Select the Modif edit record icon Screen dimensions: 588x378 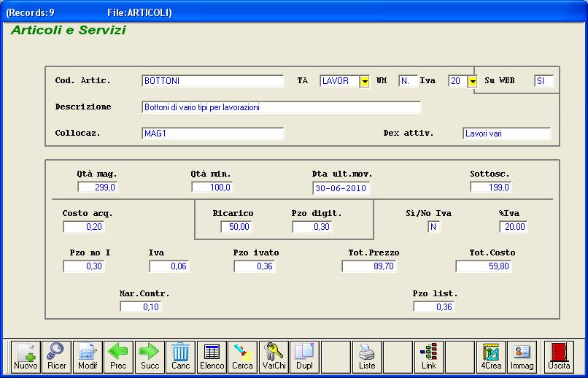[88, 357]
